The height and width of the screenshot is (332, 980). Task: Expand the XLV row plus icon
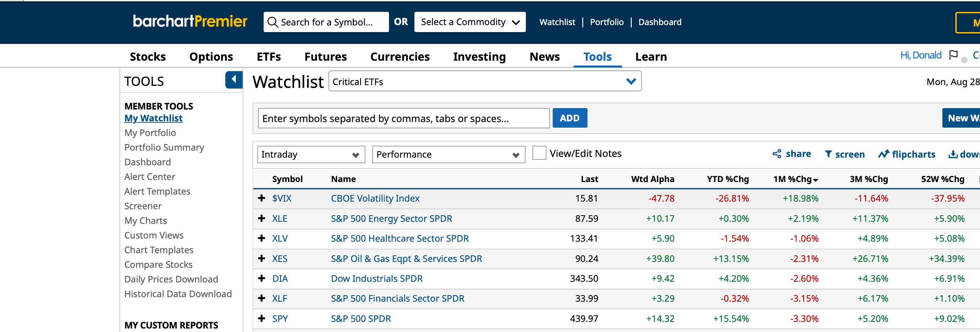pyautogui.click(x=261, y=238)
